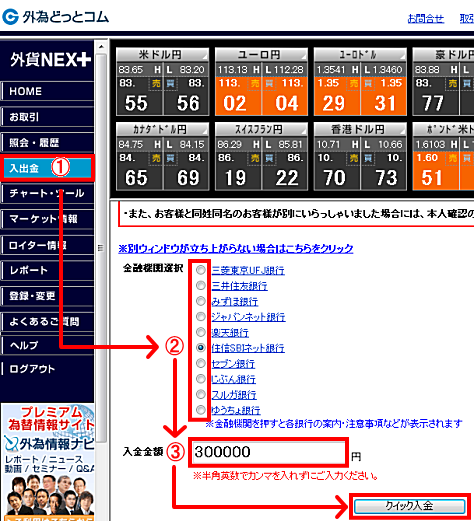
Task: Click the 香港ドル円 buy rate 73
Action: click(x=386, y=178)
